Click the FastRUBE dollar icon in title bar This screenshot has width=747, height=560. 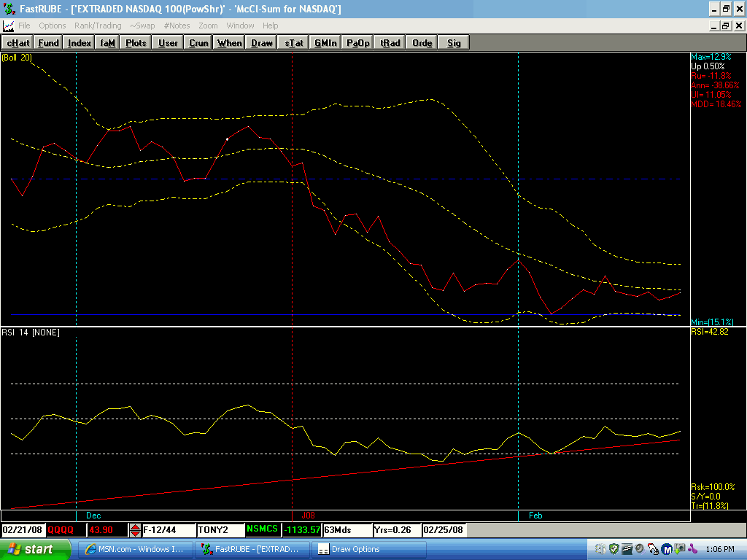(9, 9)
